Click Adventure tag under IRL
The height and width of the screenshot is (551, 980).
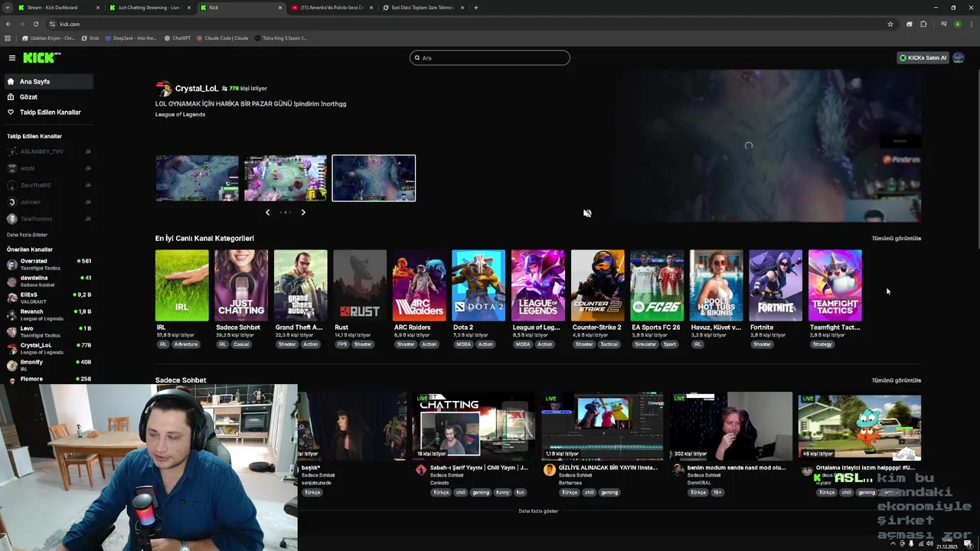186,344
